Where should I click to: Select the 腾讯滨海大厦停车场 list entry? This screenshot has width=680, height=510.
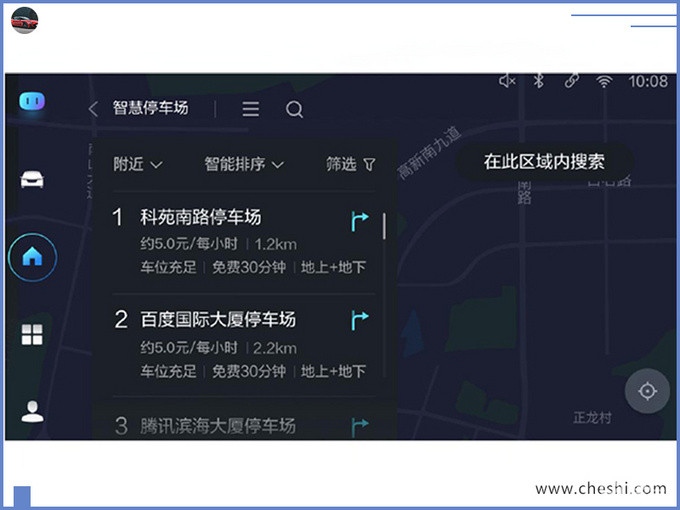(x=218, y=426)
